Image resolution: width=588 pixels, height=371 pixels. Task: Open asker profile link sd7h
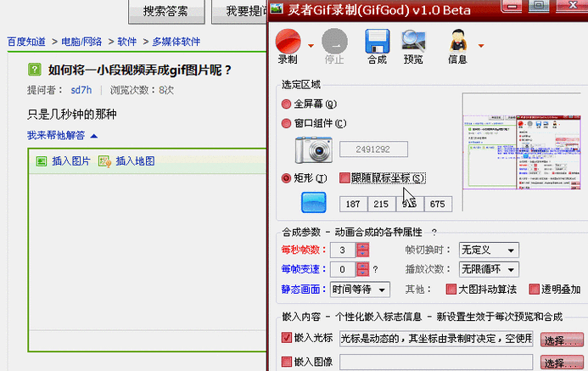[81, 90]
